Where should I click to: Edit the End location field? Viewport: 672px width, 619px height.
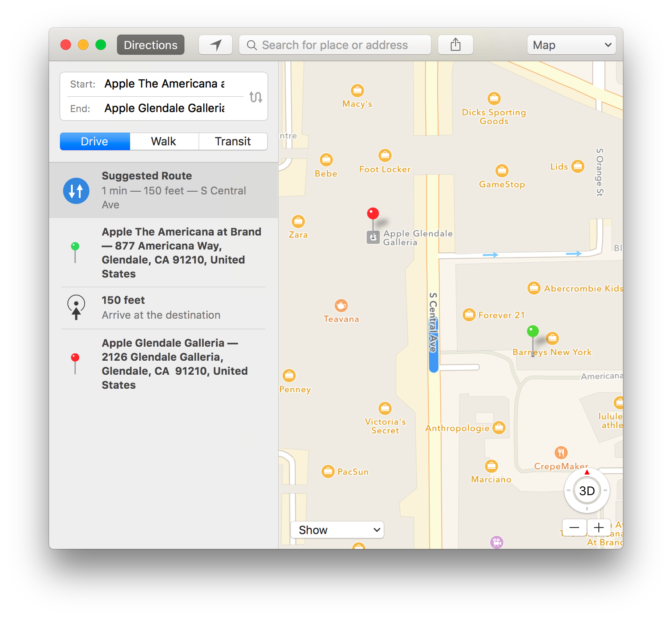point(165,108)
